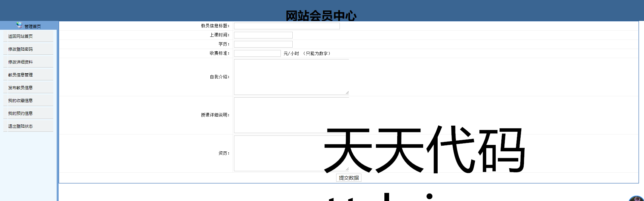The width and height of the screenshot is (644, 201).
Task: Open 修改登陆密码 from the sidebar
Action: click(x=21, y=49)
